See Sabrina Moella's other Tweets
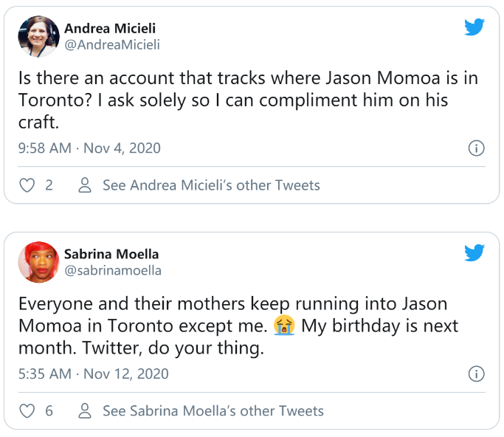 213,410
